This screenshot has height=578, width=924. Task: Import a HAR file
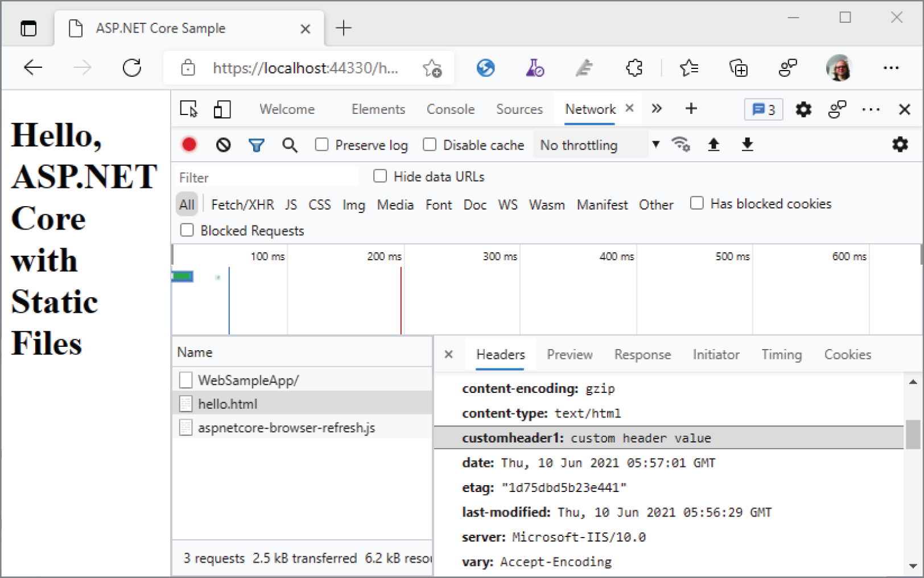point(713,145)
